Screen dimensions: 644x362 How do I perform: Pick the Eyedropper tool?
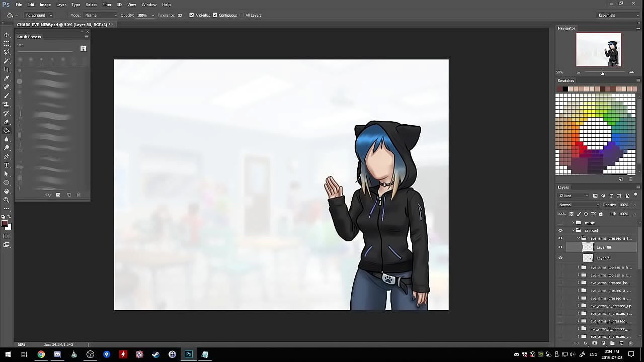(x=7, y=78)
